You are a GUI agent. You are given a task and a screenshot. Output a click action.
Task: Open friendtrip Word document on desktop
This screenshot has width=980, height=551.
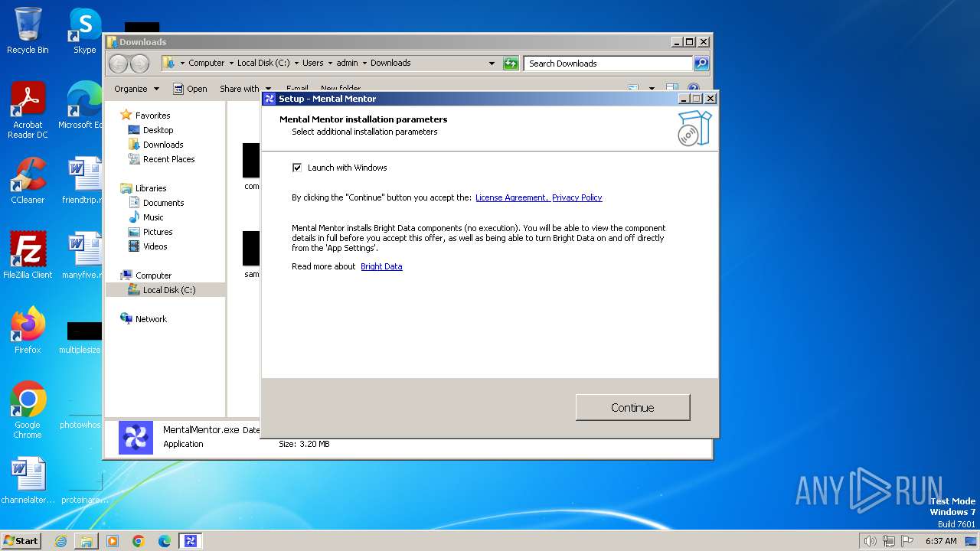pos(83,181)
